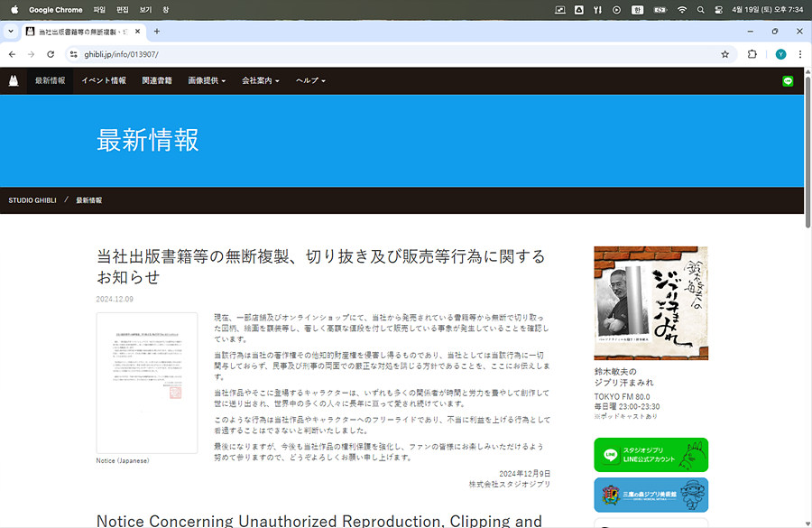Close the Ghibli notice tab

point(137,32)
